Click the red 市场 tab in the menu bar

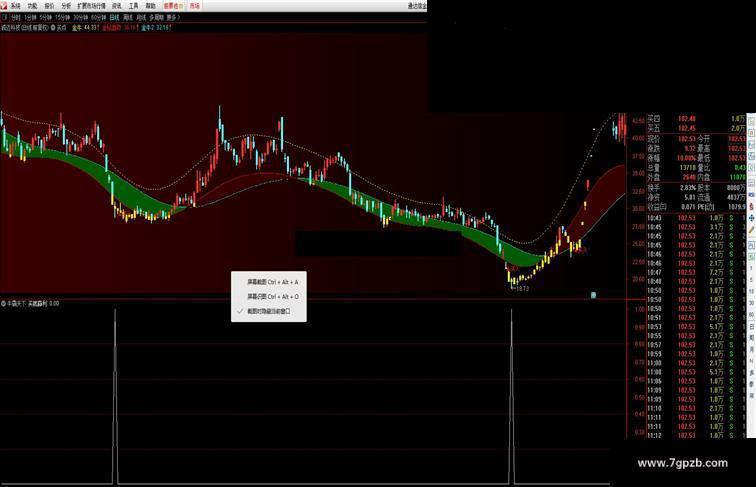point(194,6)
